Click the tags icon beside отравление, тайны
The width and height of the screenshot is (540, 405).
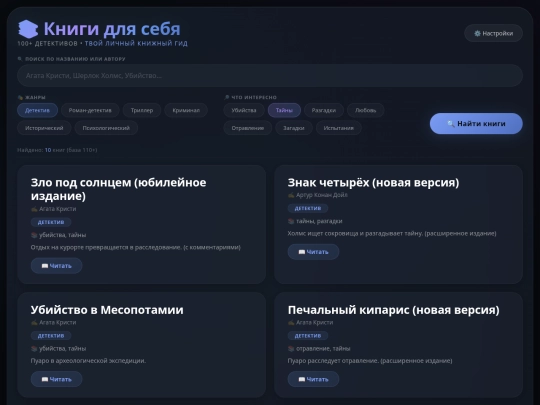point(291,349)
